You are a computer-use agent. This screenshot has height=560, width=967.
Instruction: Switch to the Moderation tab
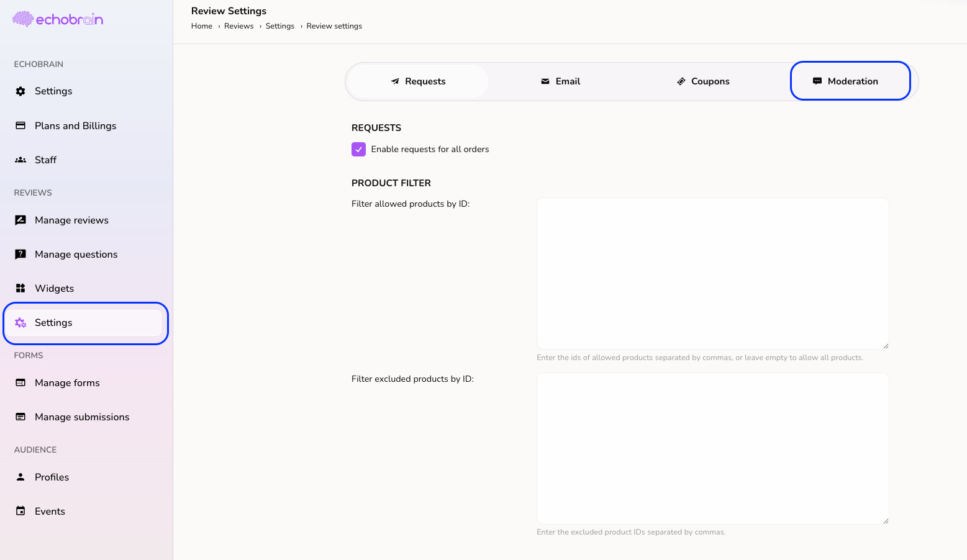pyautogui.click(x=850, y=81)
